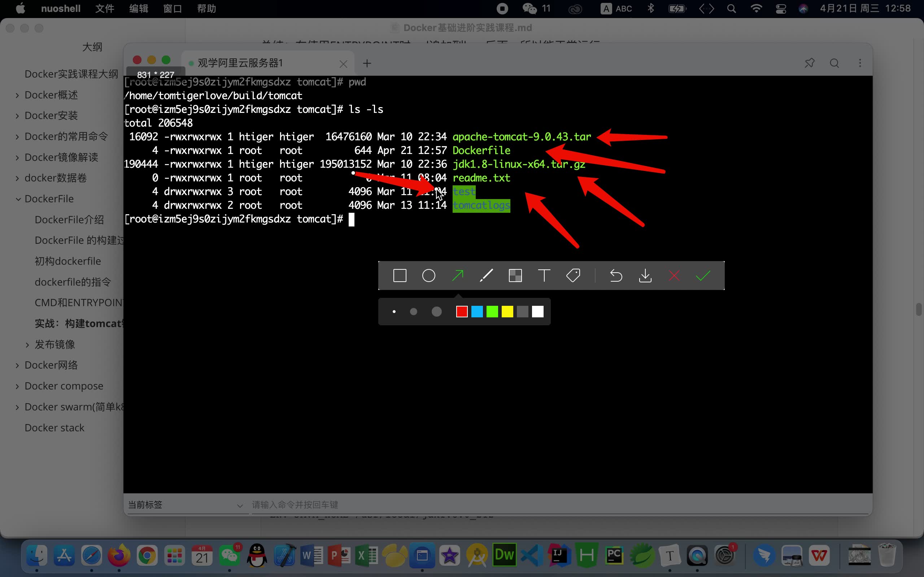This screenshot has height=577, width=924.
Task: Click the cancel annotation button
Action: [x=674, y=275]
